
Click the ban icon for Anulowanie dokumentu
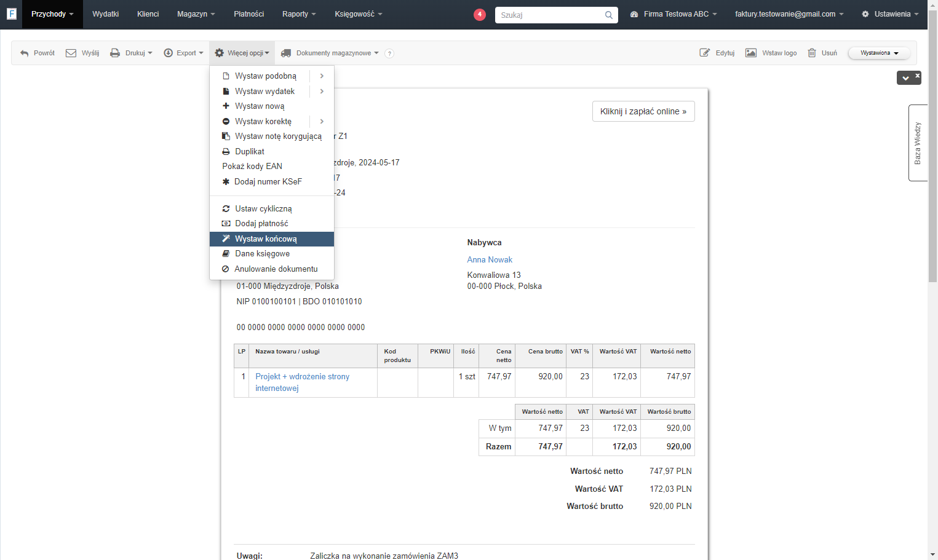pos(226,269)
